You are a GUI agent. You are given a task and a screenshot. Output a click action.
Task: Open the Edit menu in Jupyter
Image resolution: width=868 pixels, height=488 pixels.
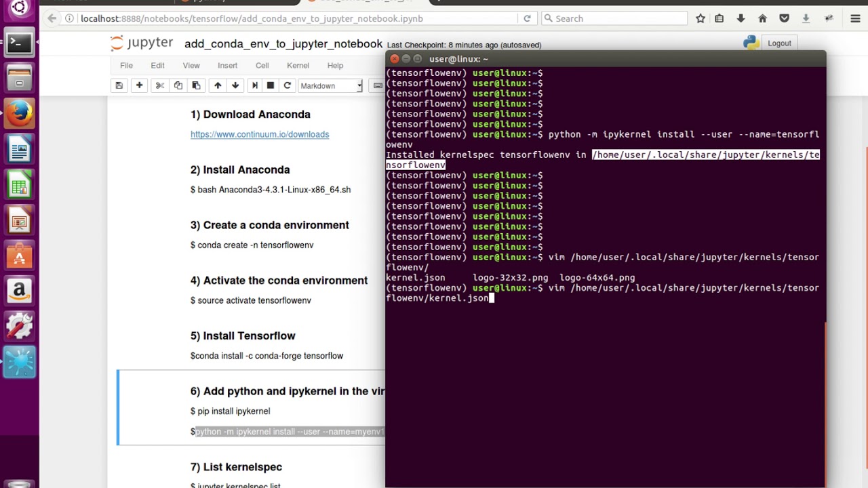click(x=157, y=65)
